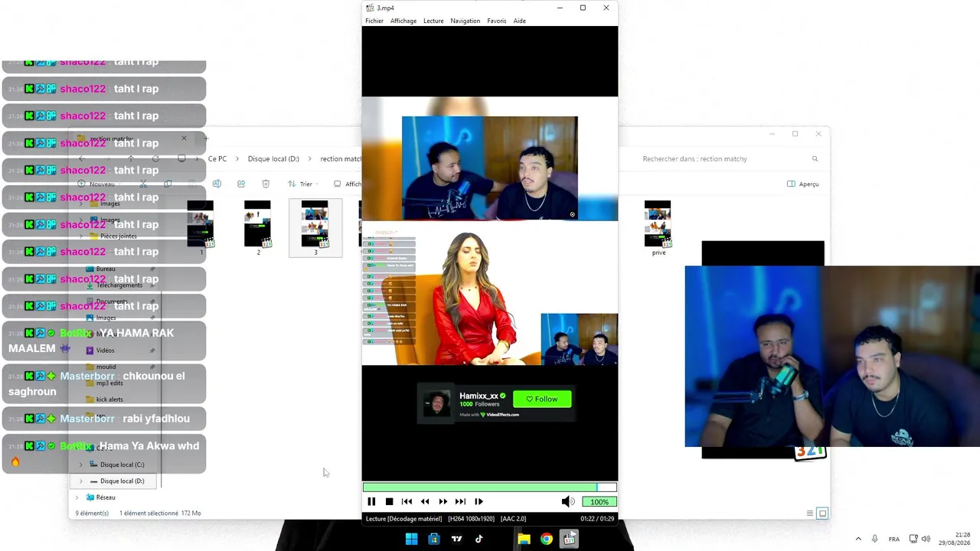The image size is (980, 551).
Task: Click the green Follow button in the video
Action: pos(542,399)
